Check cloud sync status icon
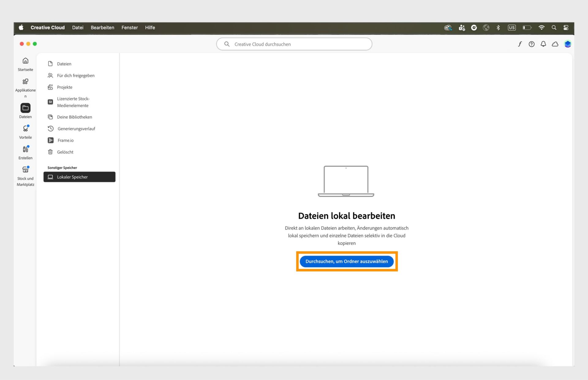Screen dimensions: 588x380 click(x=555, y=44)
